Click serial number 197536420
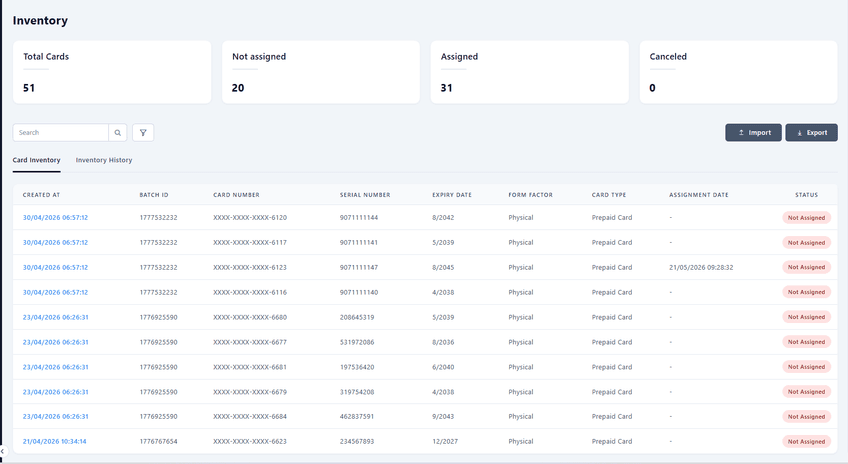Viewport: 848px width, 464px height. [x=357, y=367]
